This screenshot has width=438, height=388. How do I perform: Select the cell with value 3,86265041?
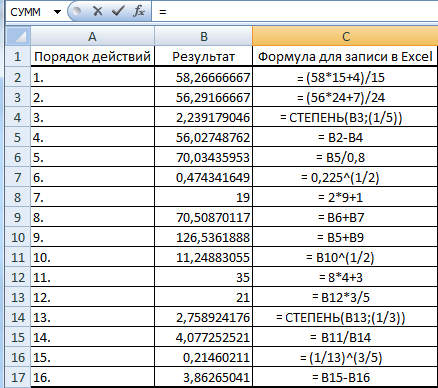click(203, 377)
